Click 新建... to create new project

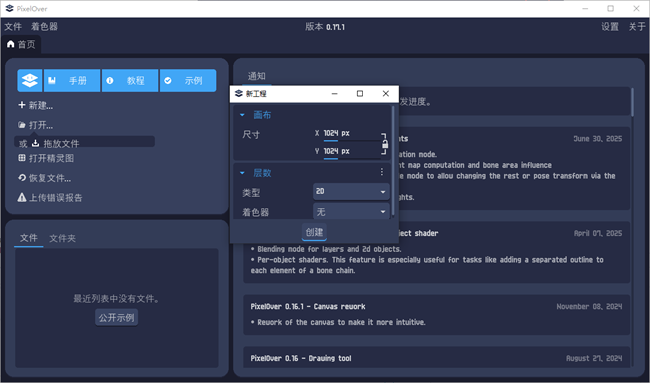click(36, 105)
